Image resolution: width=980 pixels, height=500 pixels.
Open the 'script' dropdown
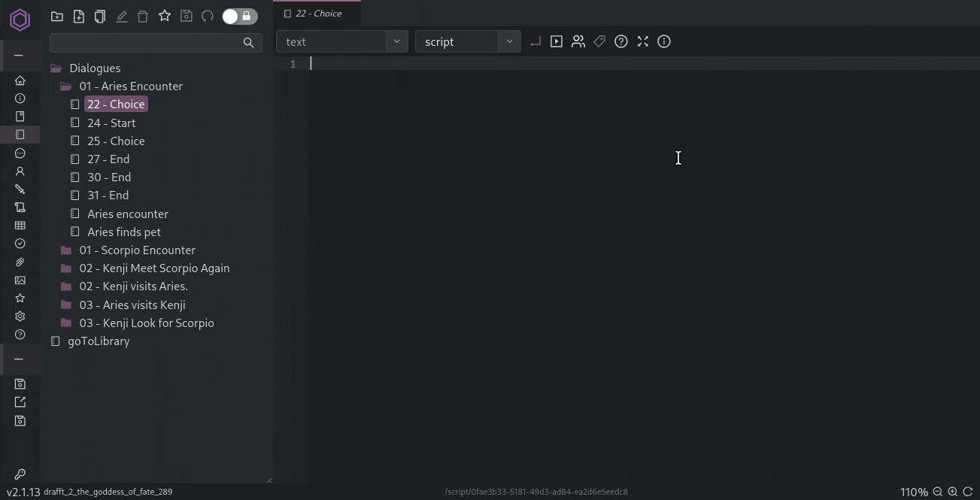(x=467, y=42)
